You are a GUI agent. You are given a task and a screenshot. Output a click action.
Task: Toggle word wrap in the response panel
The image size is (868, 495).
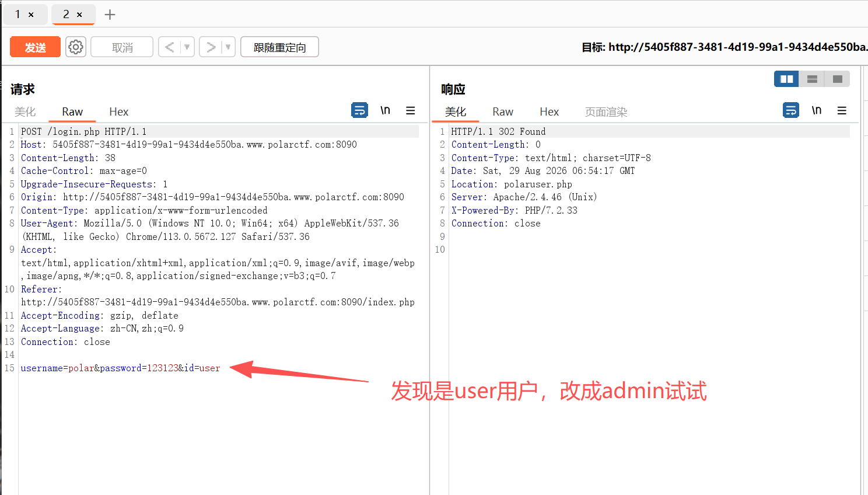(x=791, y=110)
